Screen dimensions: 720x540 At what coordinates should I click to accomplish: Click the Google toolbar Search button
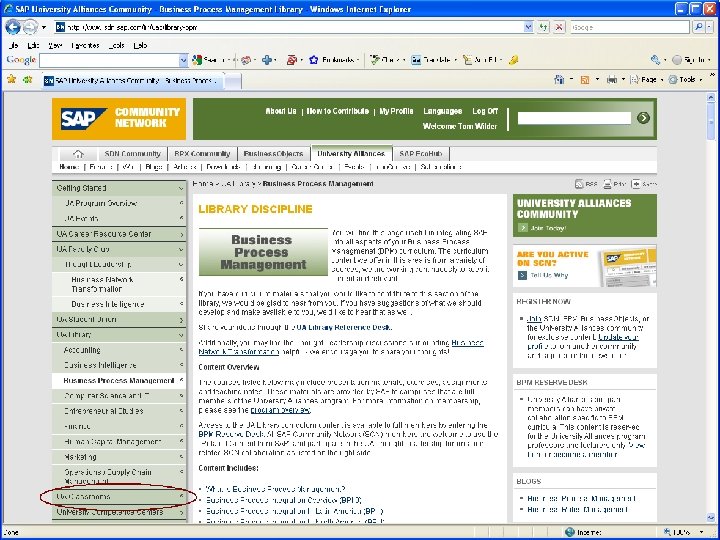click(x=208, y=60)
